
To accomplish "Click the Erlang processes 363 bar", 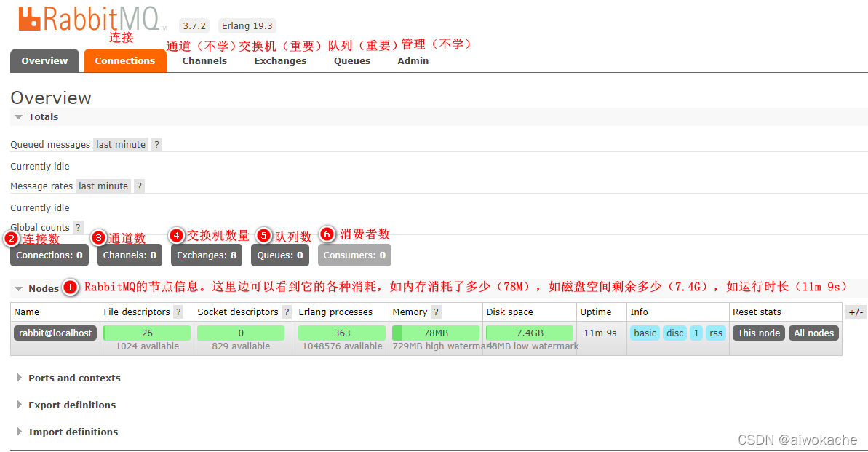I will (x=341, y=333).
